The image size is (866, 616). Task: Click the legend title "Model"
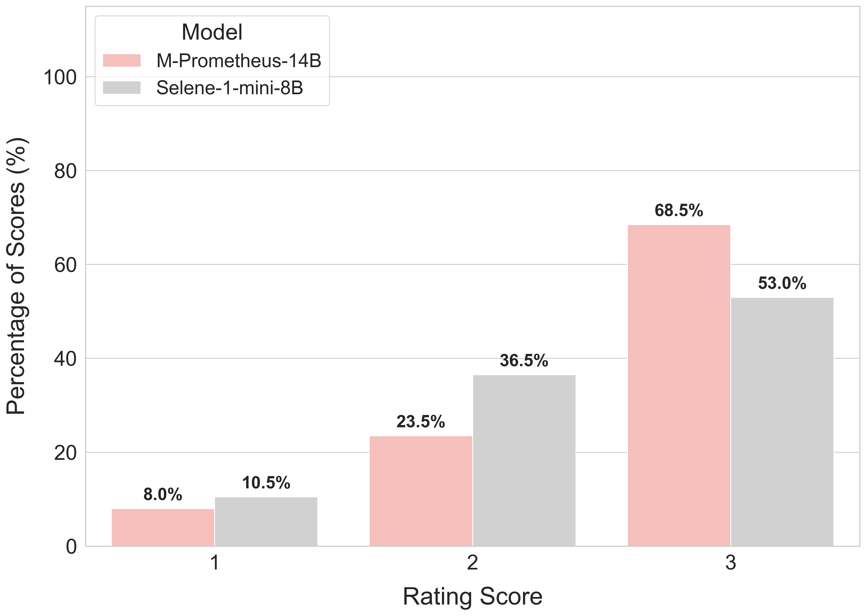pos(212,32)
